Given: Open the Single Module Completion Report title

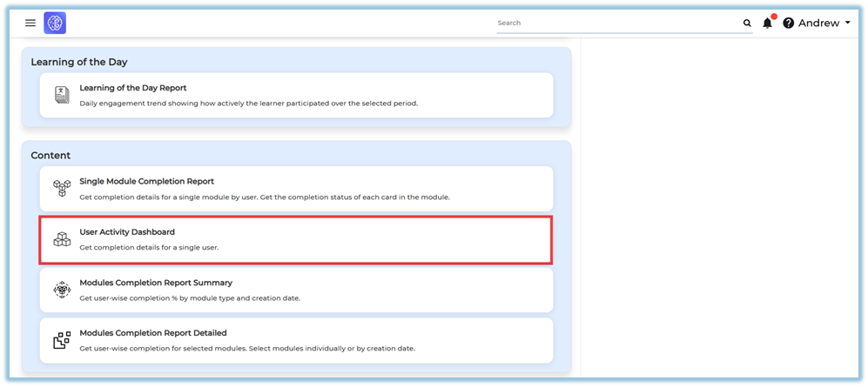Looking at the screenshot, I should (146, 182).
